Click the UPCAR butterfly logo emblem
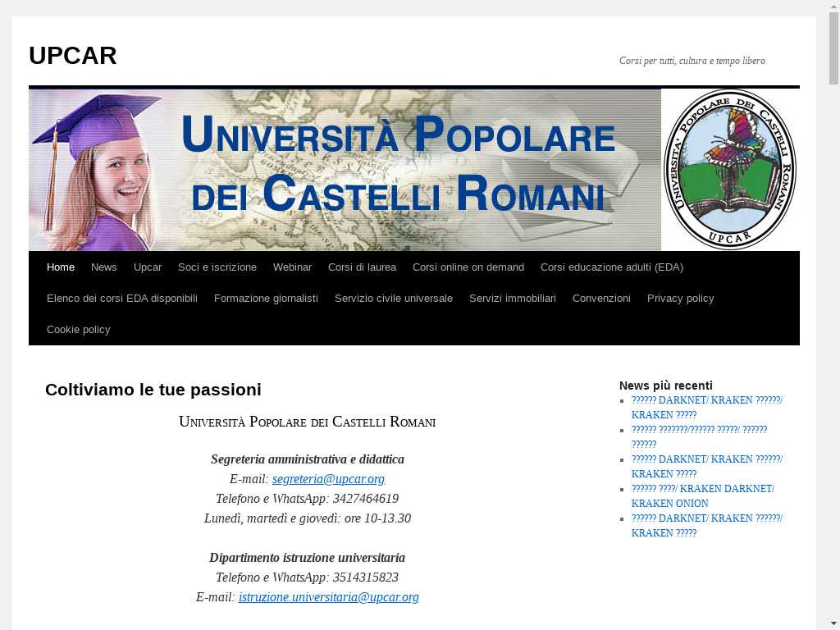840x630 pixels. pos(730,169)
